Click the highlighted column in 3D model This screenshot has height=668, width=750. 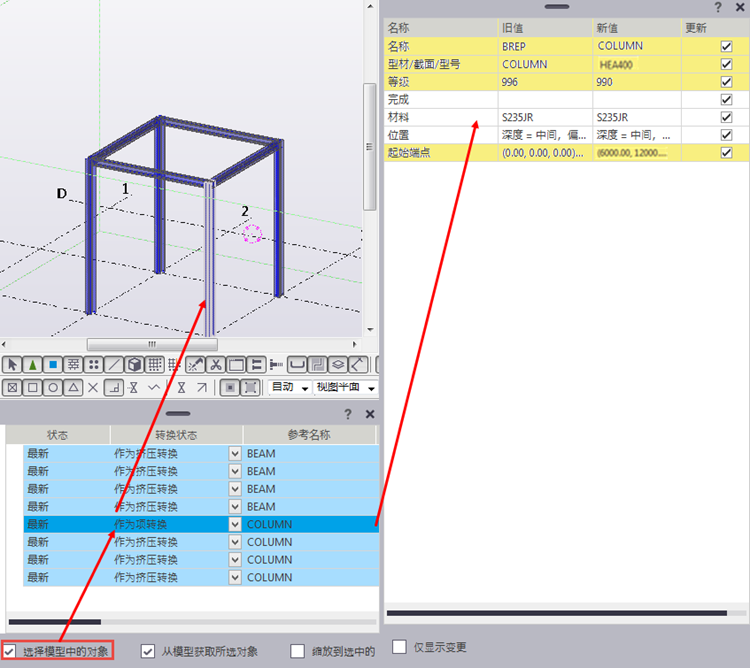click(209, 258)
